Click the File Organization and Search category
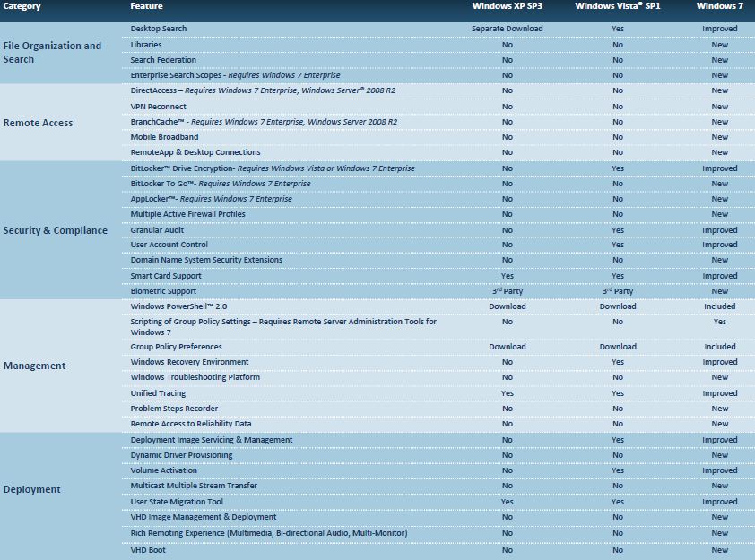Image resolution: width=755 pixels, height=560 pixels. [52, 53]
